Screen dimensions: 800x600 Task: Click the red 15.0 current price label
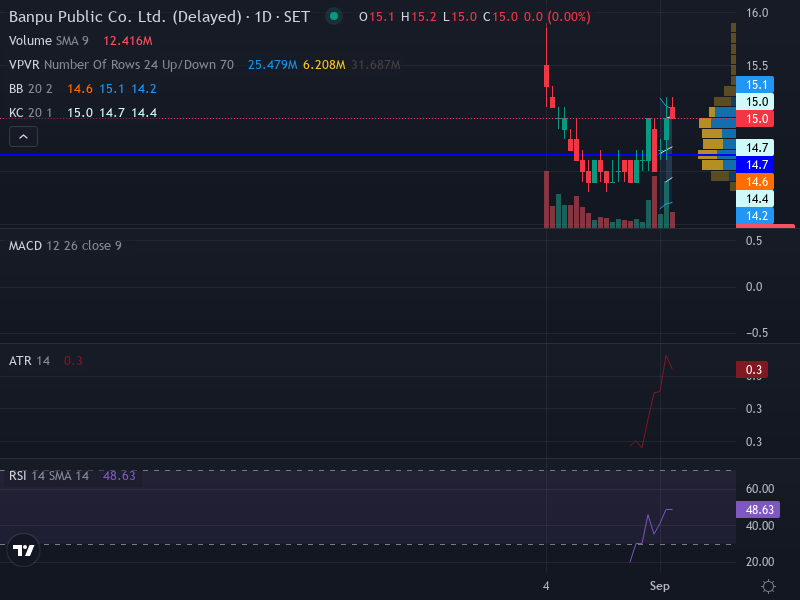(755, 119)
